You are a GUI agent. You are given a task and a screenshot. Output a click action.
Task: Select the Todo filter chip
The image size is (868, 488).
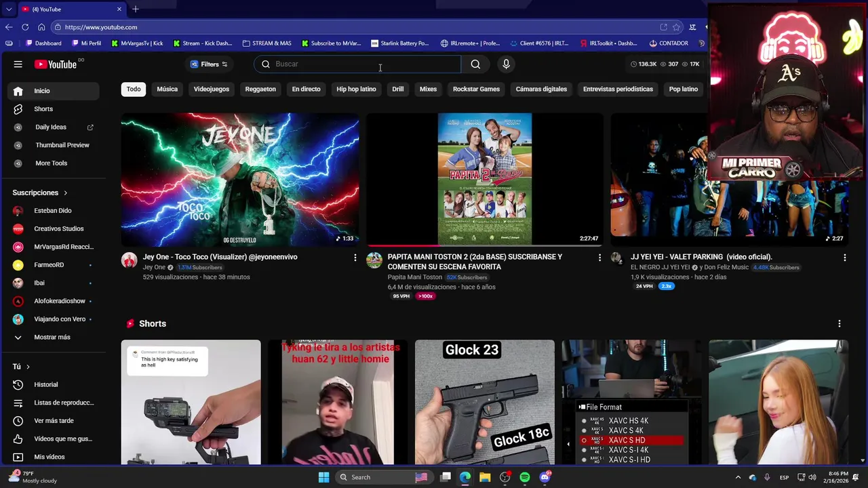tap(134, 89)
